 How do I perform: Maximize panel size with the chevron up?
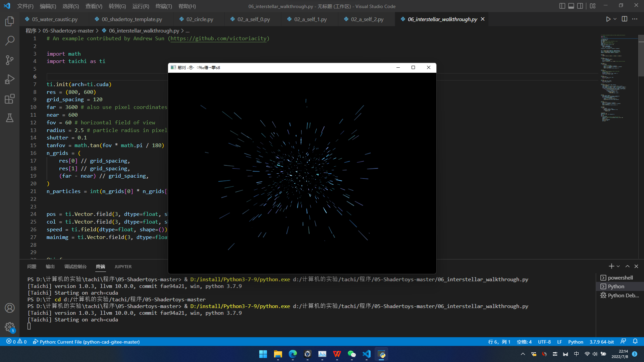pos(627,266)
